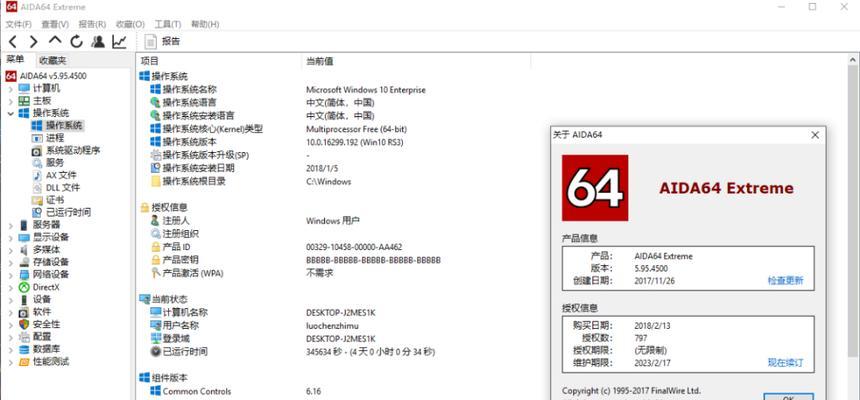Expand the 存储设备 tree node
Screen dimensions: 860x400
pyautogui.click(x=10, y=262)
